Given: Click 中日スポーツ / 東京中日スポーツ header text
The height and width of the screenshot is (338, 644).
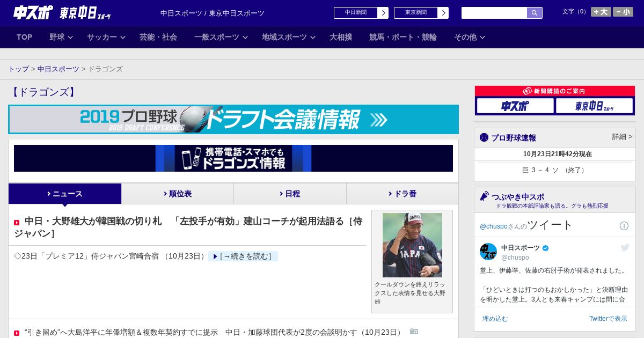Looking at the screenshot, I should tap(213, 13).
